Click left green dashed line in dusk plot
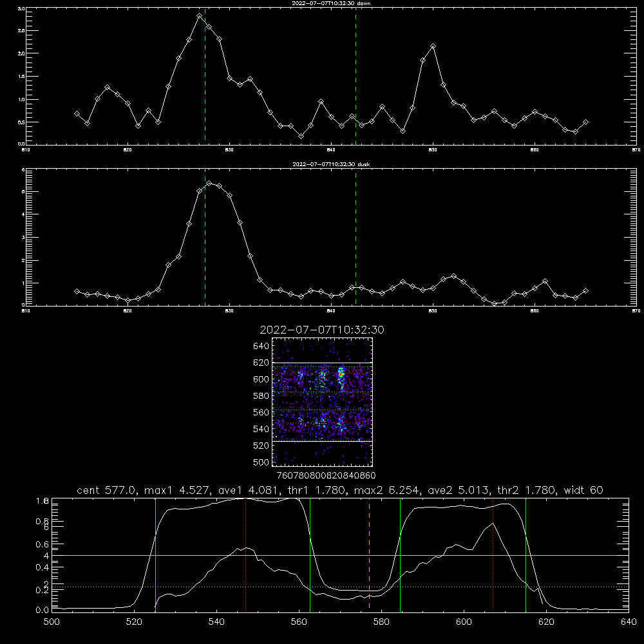The width and height of the screenshot is (644, 644). coord(205,238)
